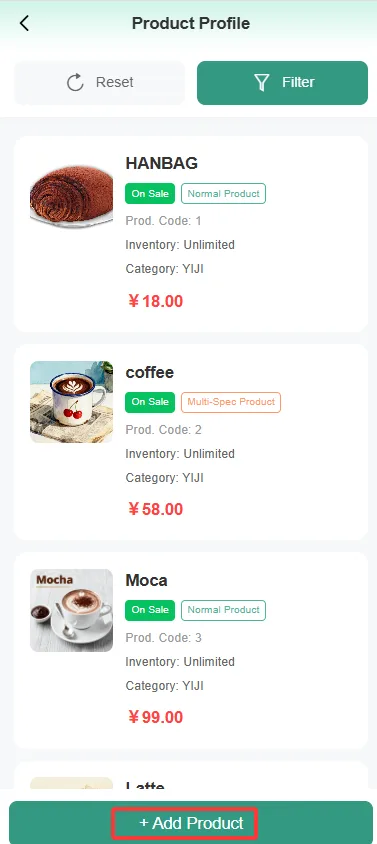This screenshot has width=377, height=844.
Task: Open the coffee cherry mug thumbnail
Action: (72, 402)
